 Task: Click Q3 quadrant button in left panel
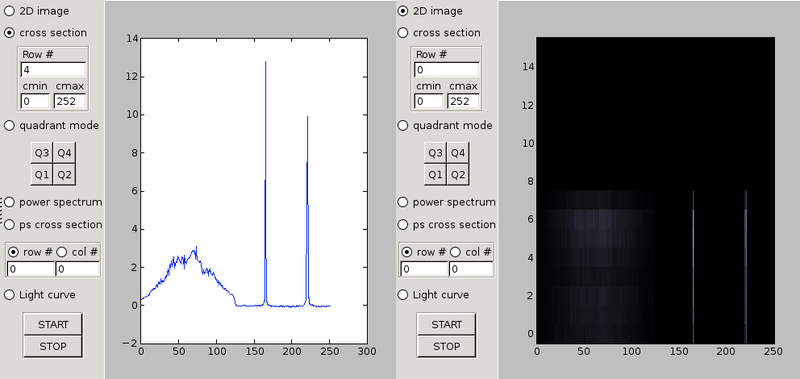click(x=41, y=153)
